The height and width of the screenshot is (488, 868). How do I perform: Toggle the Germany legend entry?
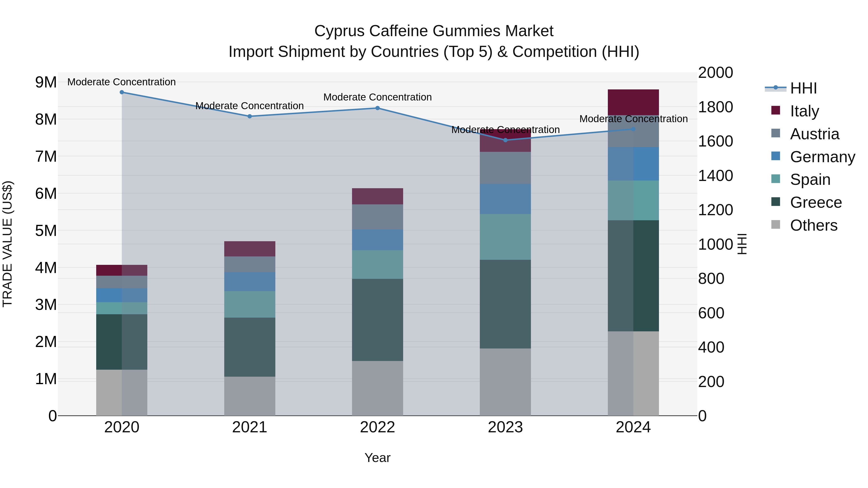pos(813,157)
